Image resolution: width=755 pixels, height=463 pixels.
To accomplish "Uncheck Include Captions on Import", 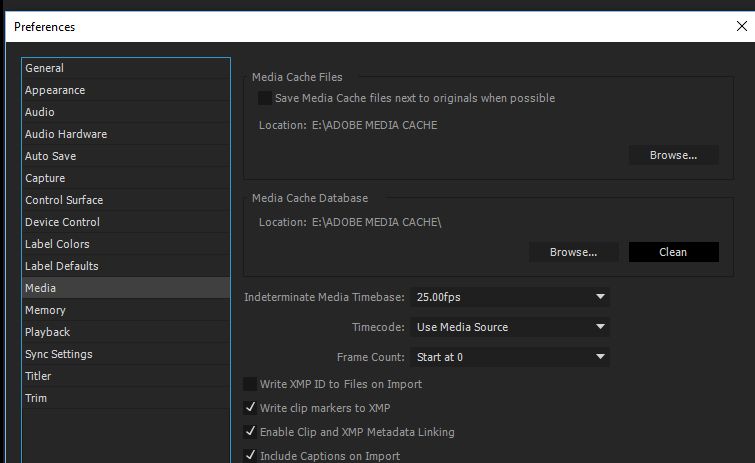I will pos(251,456).
